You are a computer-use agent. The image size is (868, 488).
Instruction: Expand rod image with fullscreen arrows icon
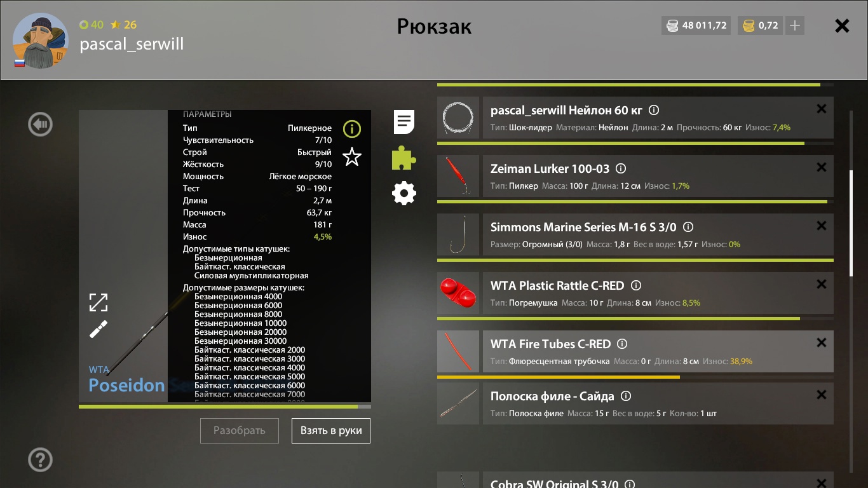(x=98, y=302)
